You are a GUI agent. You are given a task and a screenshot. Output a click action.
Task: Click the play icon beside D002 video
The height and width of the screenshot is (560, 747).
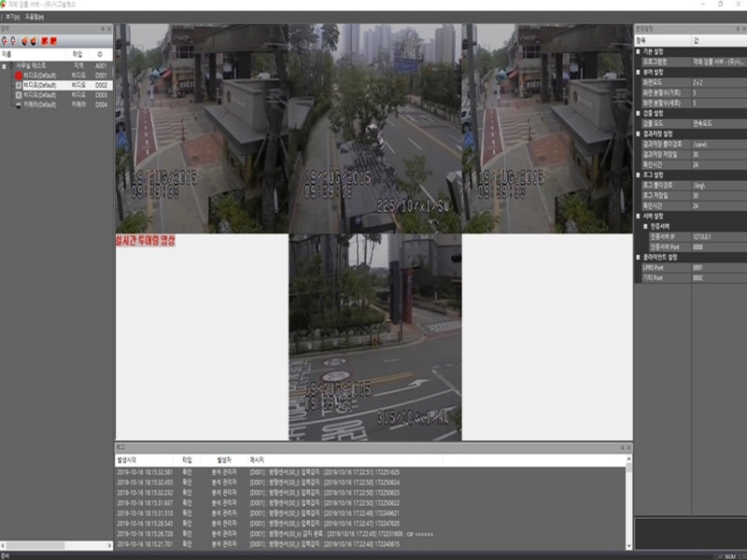18,85
